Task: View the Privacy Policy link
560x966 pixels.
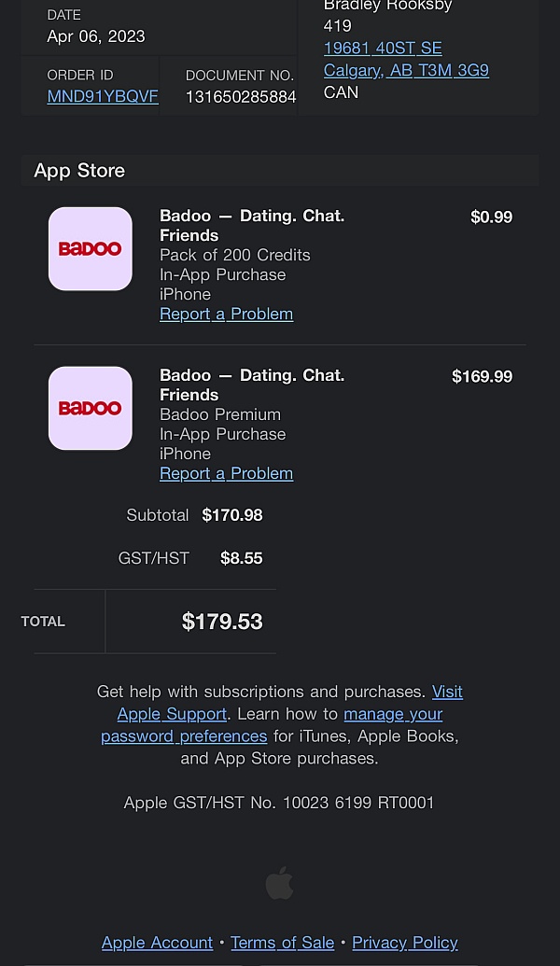Action: [404, 943]
